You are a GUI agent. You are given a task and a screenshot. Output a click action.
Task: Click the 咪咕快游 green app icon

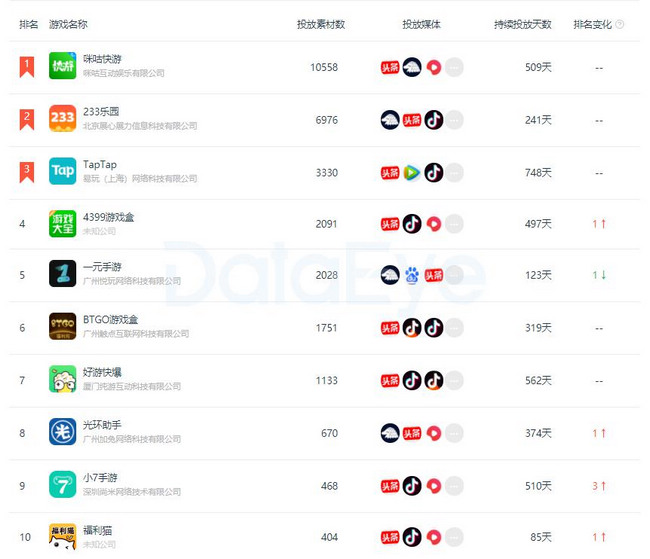(x=63, y=66)
